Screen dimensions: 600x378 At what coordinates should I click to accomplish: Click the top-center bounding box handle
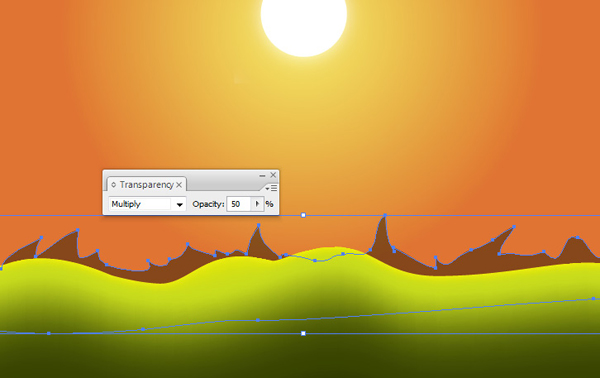[x=303, y=215]
